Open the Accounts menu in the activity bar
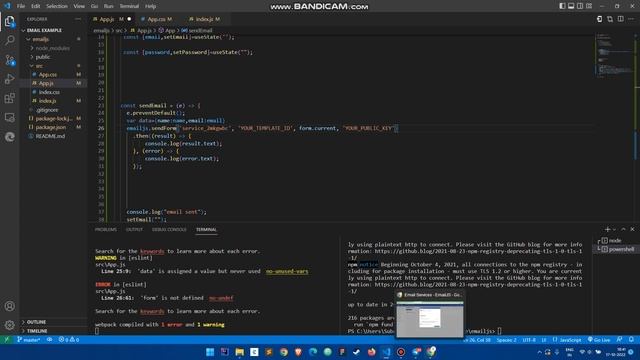This screenshot has width=640, height=360. point(9,306)
